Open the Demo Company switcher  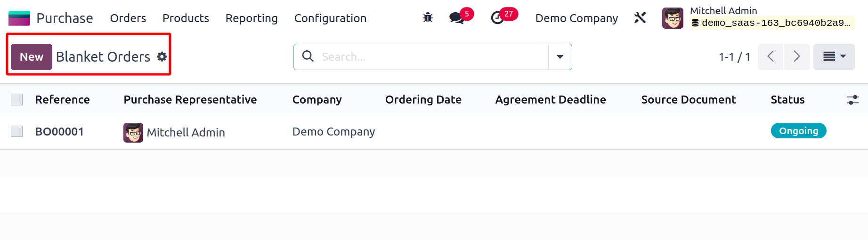tap(576, 18)
